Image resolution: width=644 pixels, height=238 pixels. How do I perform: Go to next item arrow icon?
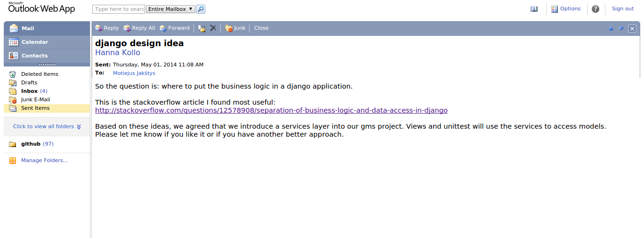621,28
